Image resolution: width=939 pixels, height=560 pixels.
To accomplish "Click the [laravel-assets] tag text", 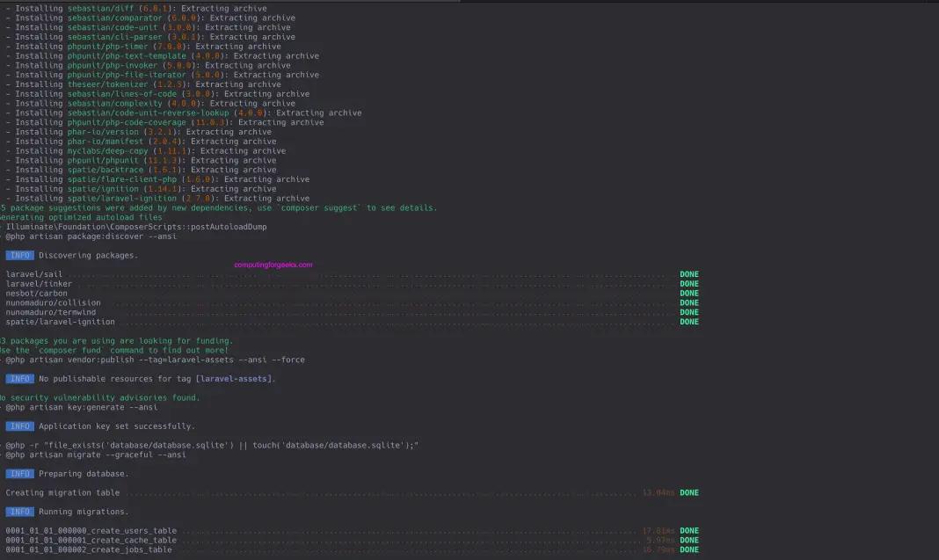I will 234,378.
